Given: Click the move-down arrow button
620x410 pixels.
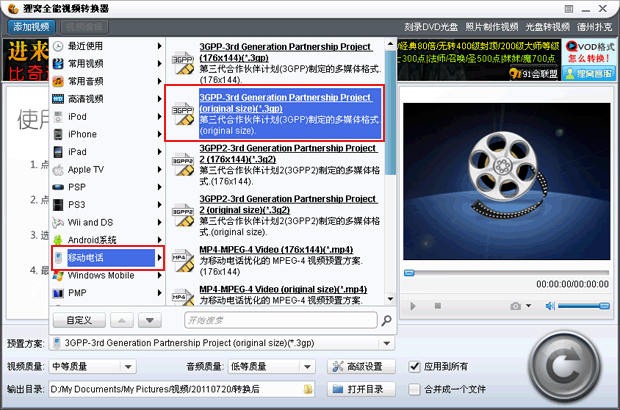Looking at the screenshot, I should (x=150, y=320).
